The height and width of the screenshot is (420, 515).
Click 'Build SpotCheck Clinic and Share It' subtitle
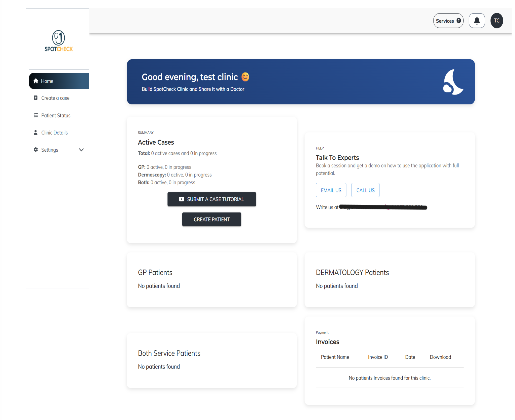coord(193,89)
